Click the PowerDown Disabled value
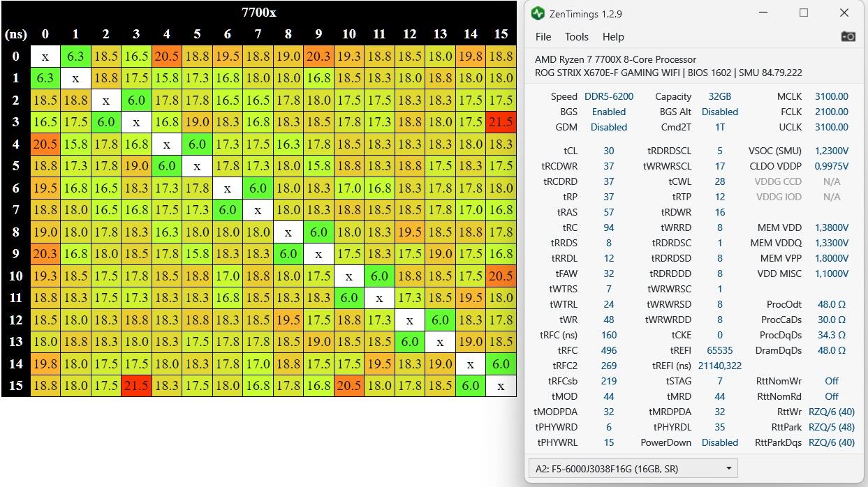This screenshot has height=487, width=868. (720, 442)
